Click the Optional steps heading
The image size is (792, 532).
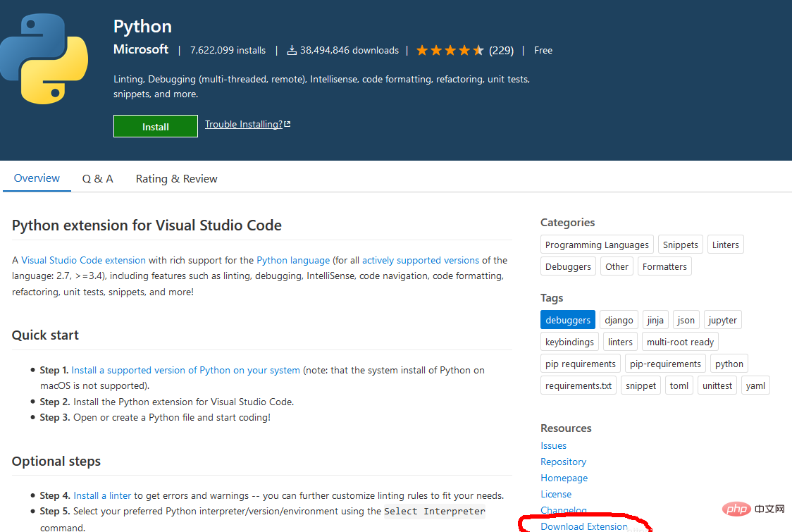[x=56, y=462]
